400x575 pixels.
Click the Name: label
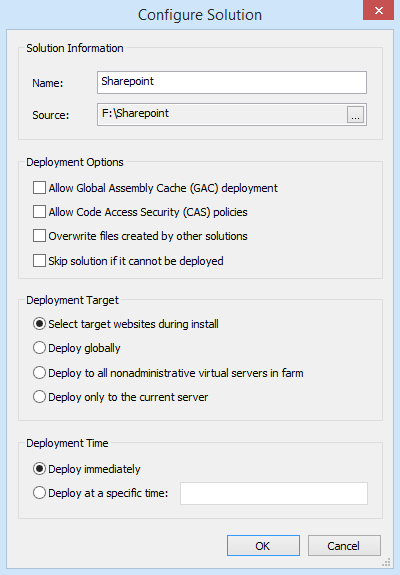click(x=48, y=83)
